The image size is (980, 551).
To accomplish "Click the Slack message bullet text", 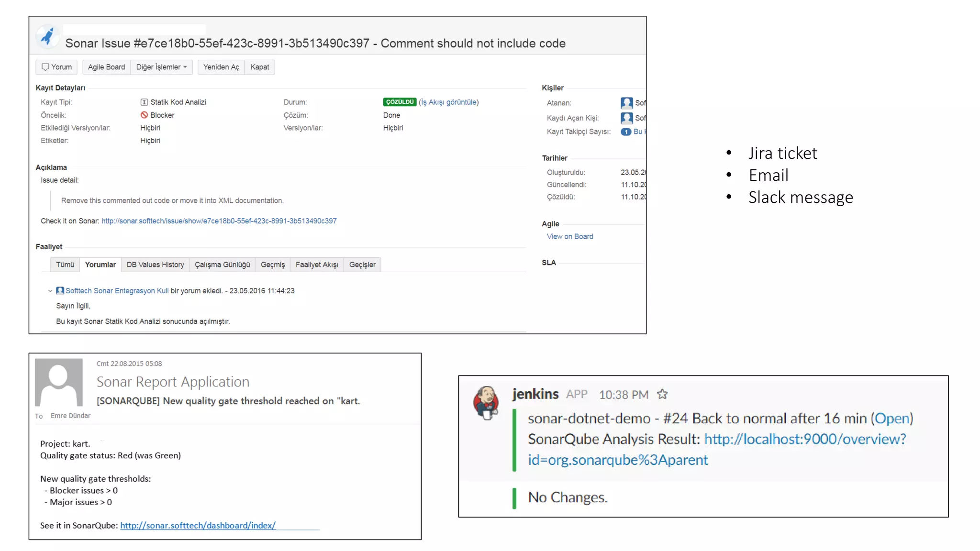I will (801, 197).
